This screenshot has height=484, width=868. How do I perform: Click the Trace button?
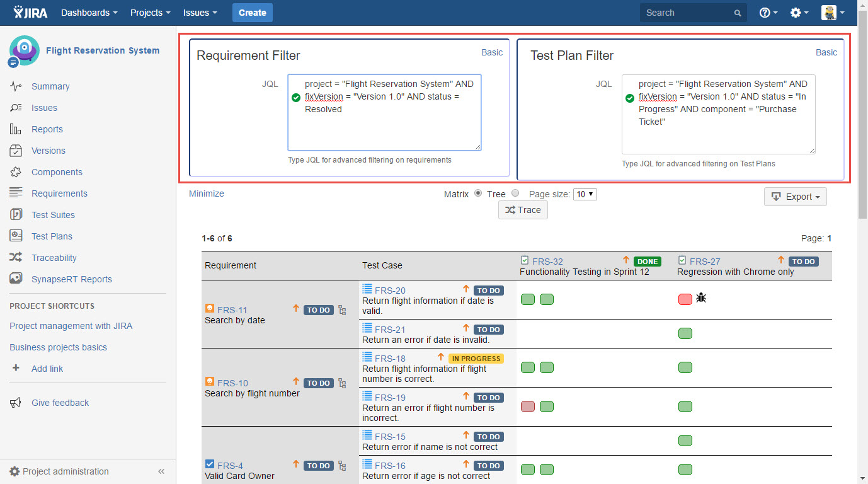[523, 210]
